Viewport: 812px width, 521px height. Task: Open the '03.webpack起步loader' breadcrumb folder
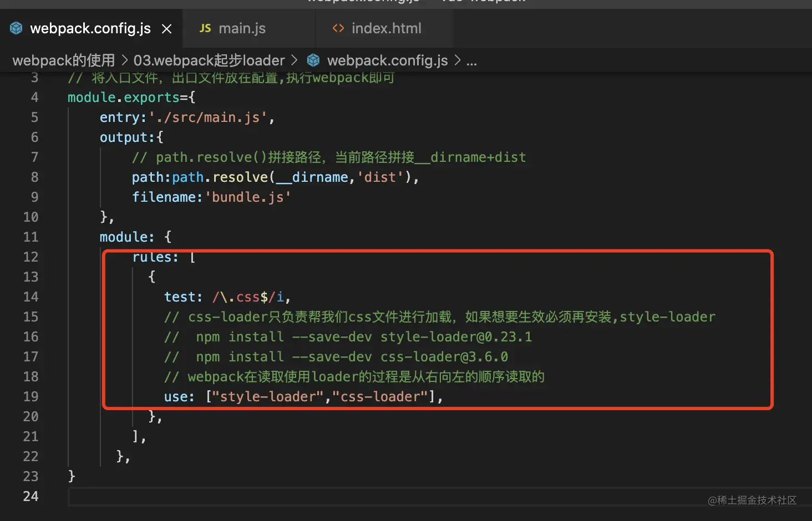(x=209, y=60)
